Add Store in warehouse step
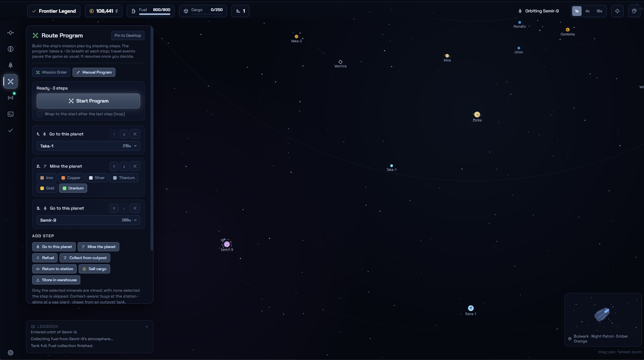644x360 pixels. pos(56,280)
